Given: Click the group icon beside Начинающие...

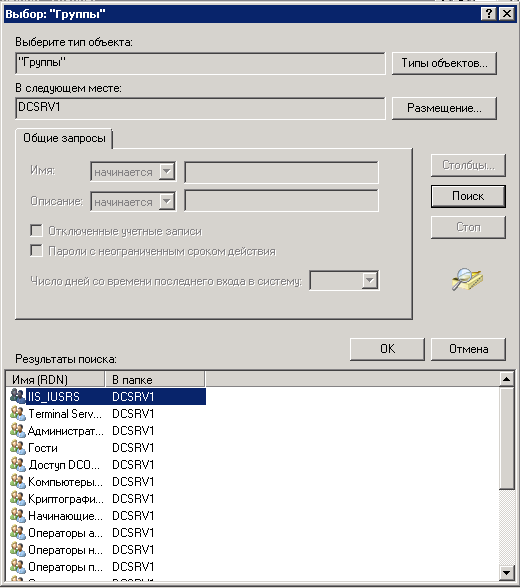Looking at the screenshot, I should click(x=17, y=516).
